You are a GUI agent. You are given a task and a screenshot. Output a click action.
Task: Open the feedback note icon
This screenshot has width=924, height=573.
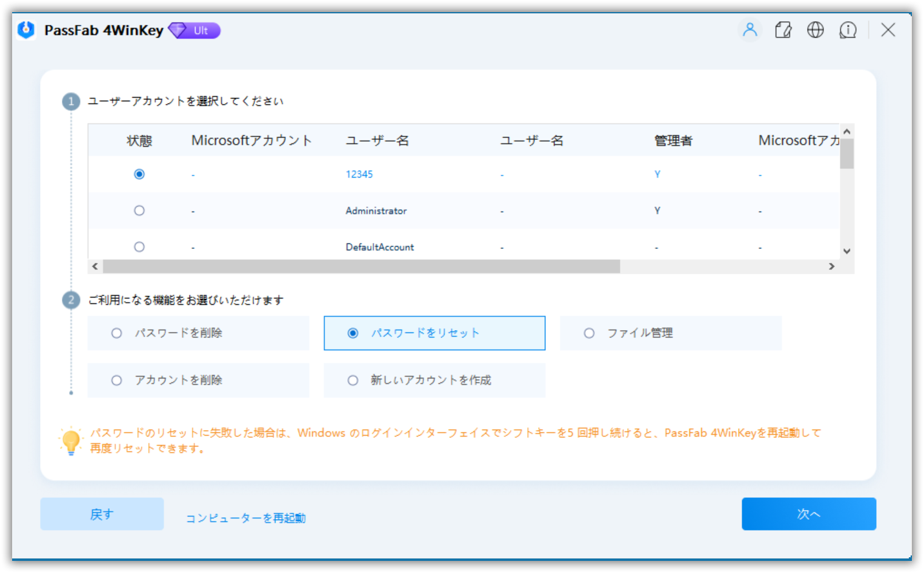pyautogui.click(x=783, y=30)
